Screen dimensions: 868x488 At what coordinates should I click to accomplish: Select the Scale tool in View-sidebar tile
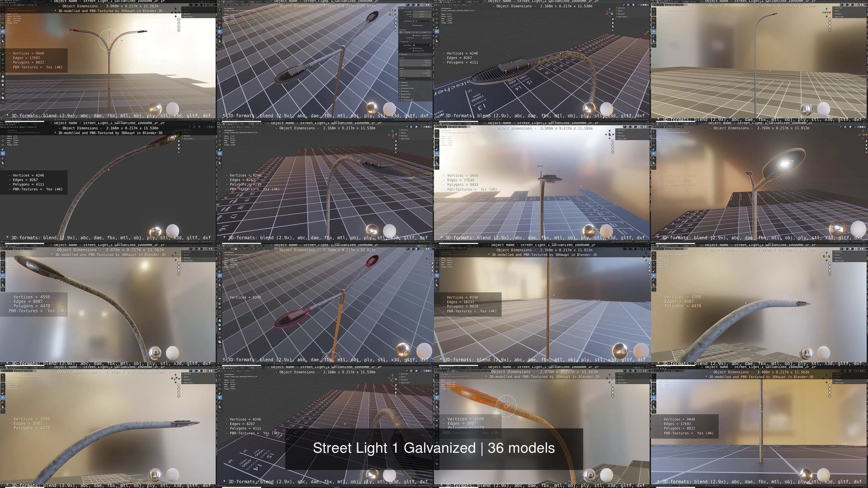pos(220,27)
